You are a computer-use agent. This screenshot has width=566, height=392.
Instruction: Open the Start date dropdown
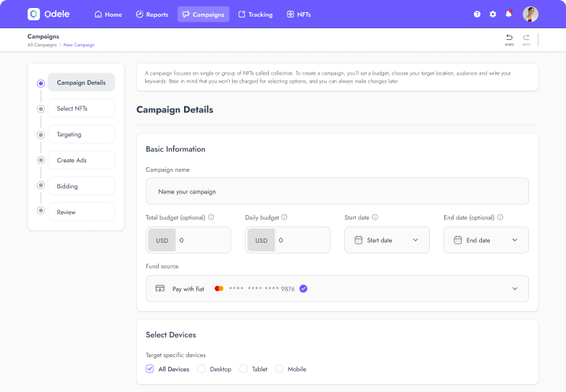[x=386, y=240]
